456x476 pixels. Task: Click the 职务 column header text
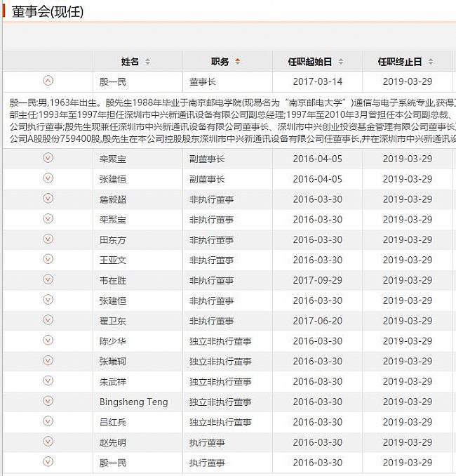[x=220, y=62]
